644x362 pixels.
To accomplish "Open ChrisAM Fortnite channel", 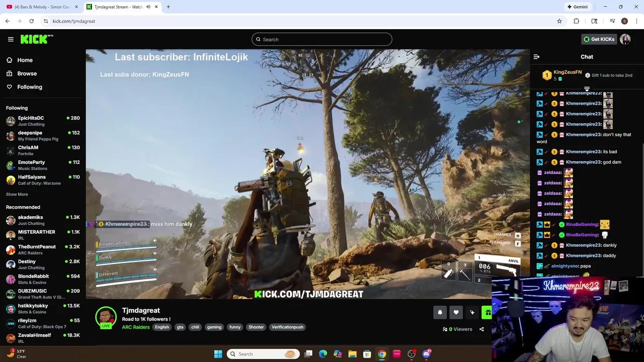I will (x=43, y=151).
